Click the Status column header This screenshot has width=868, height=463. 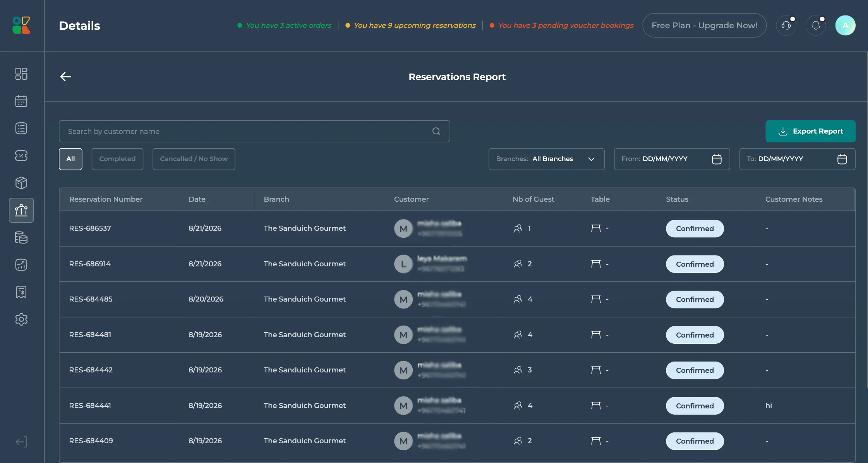coord(677,199)
